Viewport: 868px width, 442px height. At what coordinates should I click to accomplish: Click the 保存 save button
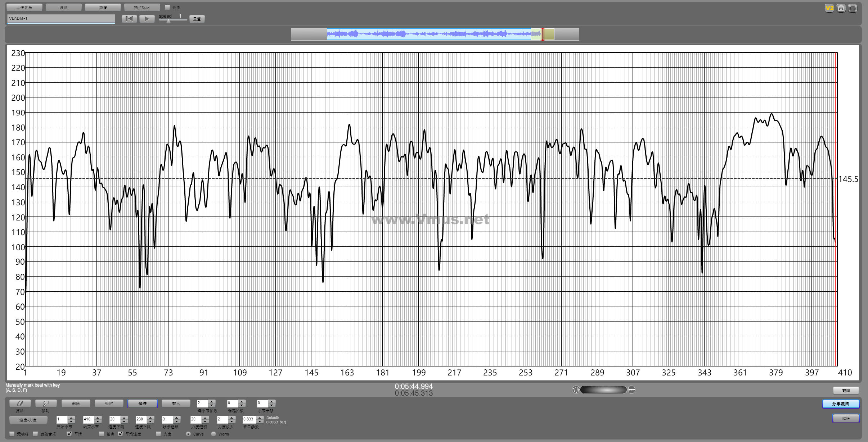pos(142,404)
